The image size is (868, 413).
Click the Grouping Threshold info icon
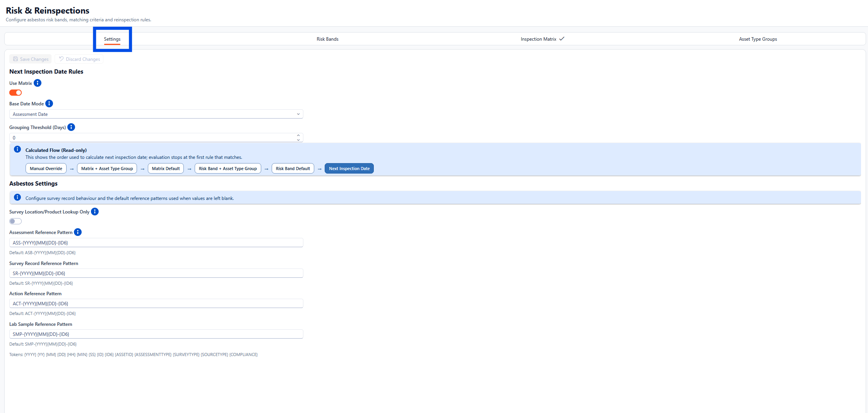click(71, 127)
